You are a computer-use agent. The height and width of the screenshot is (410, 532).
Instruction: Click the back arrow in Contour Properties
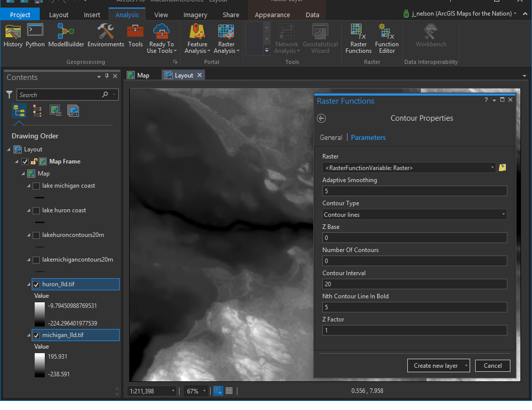point(322,118)
